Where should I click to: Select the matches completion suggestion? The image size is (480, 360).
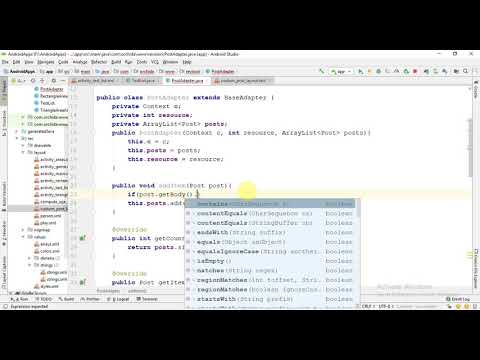pos(270,270)
